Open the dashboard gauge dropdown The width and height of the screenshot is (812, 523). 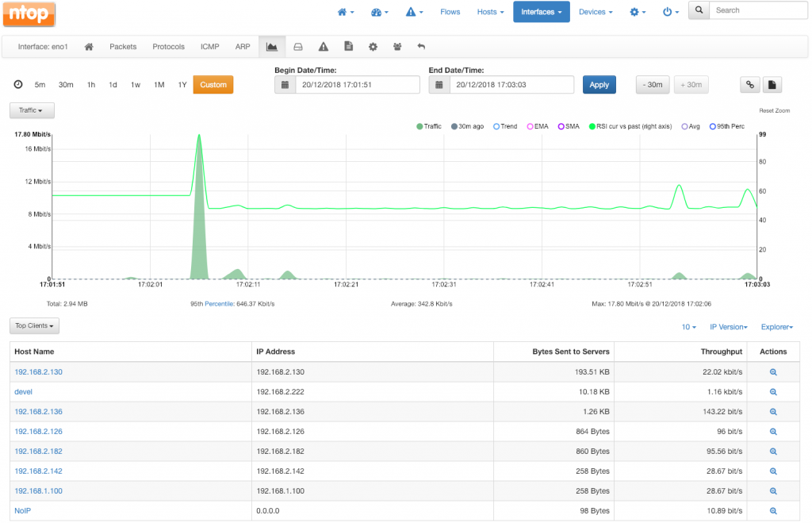pyautogui.click(x=380, y=12)
